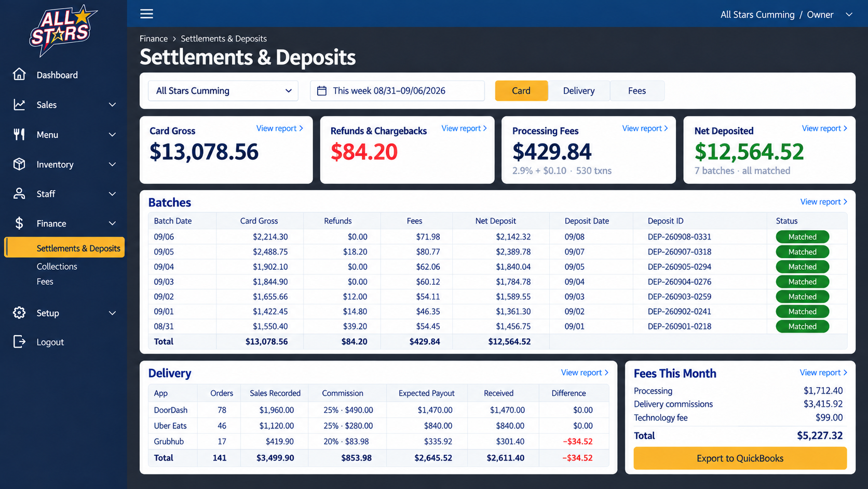Click the 09/02 net deposit $1,589.55
Viewport: 868px width, 489px height.
pyautogui.click(x=513, y=297)
